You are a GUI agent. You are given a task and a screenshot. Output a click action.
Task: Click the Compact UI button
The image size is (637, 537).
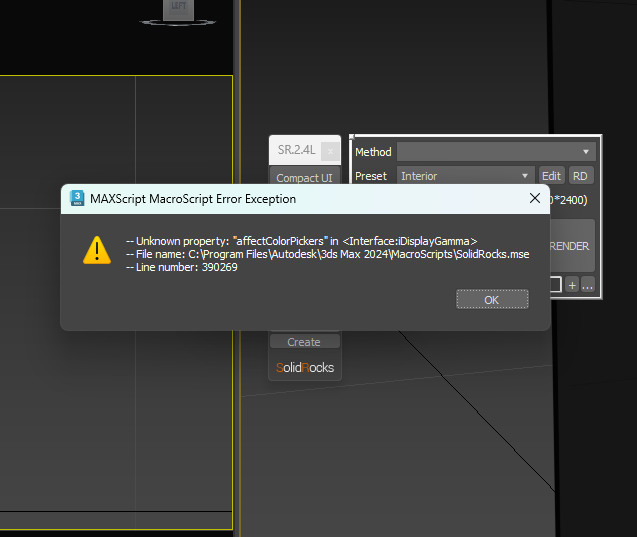click(305, 175)
